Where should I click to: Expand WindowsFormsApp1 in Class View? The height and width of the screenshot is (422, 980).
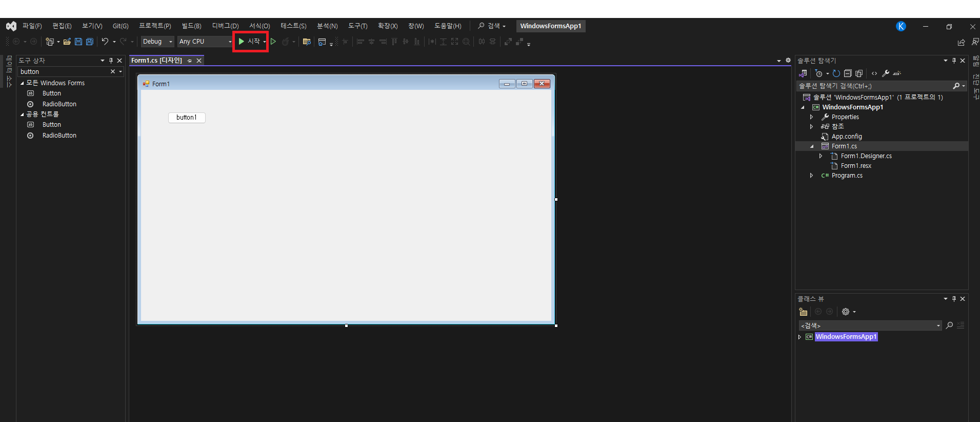click(x=799, y=337)
